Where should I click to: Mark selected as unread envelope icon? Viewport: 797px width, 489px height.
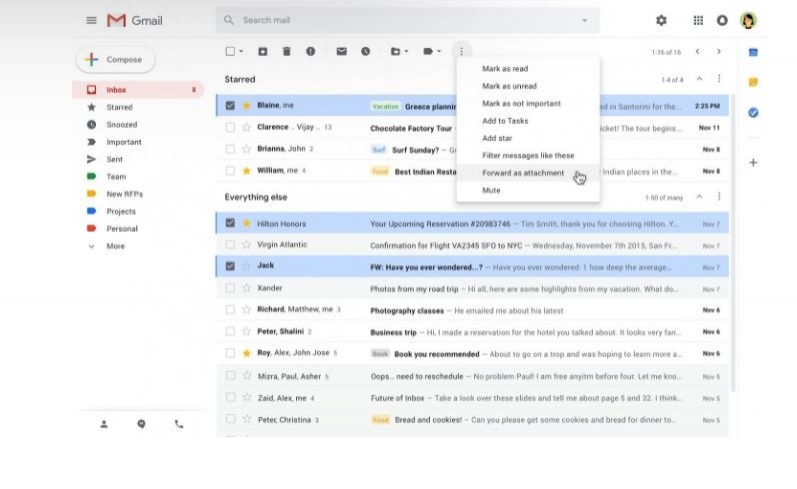(x=342, y=51)
